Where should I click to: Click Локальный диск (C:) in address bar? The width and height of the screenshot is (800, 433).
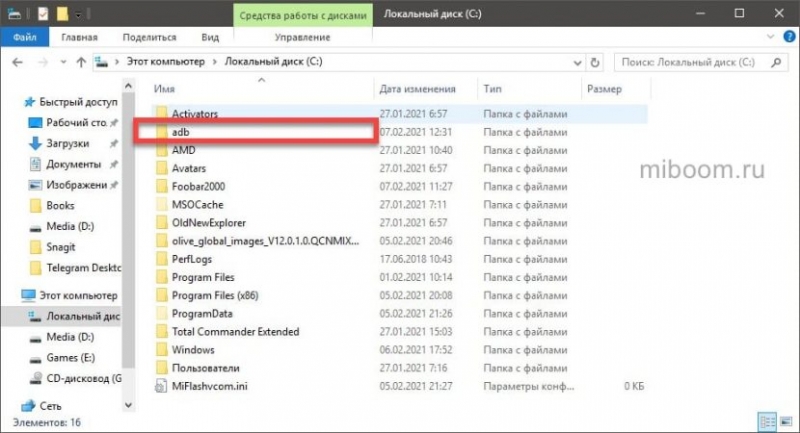(x=273, y=62)
